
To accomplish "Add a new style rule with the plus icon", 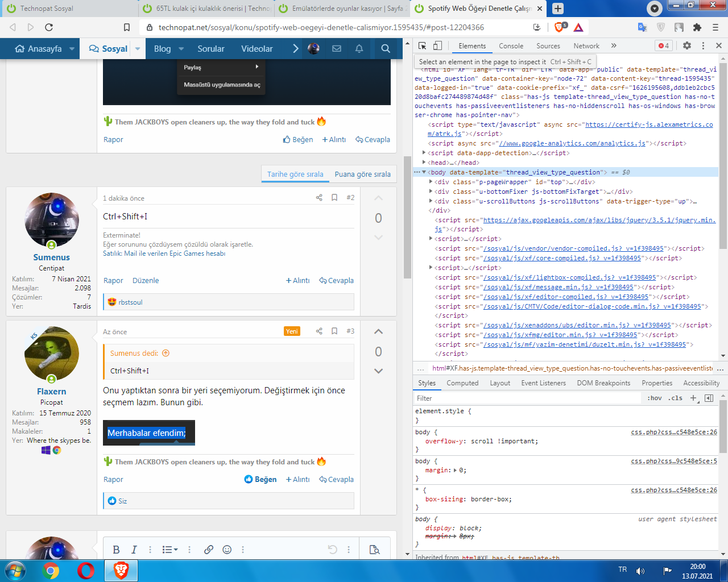I will click(x=693, y=398).
